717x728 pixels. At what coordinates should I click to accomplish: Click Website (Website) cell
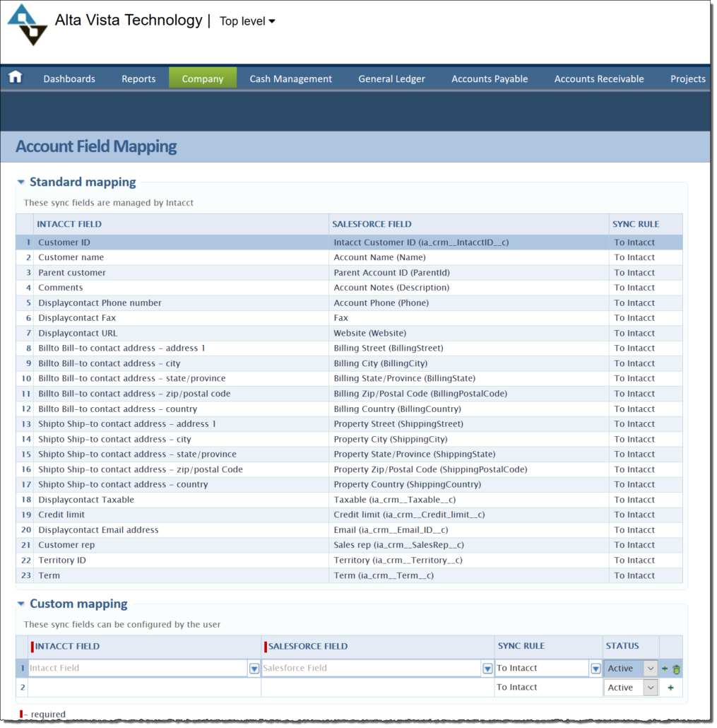click(469, 333)
